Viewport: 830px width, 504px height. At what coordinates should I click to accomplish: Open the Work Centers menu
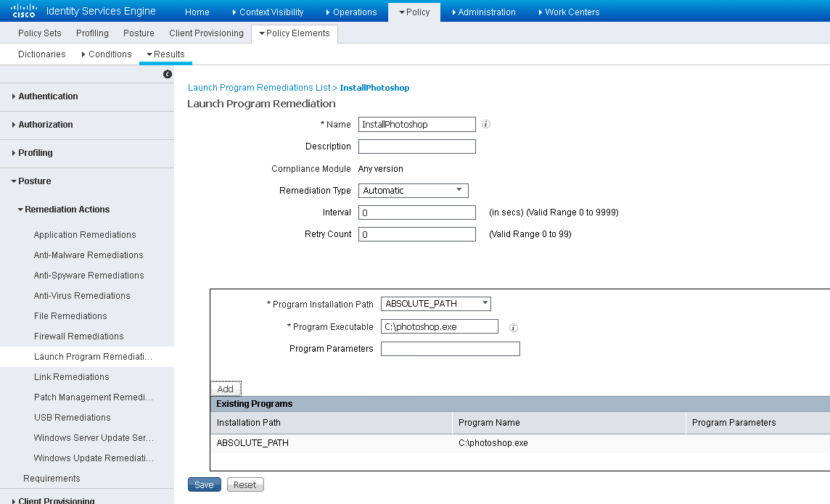point(569,12)
